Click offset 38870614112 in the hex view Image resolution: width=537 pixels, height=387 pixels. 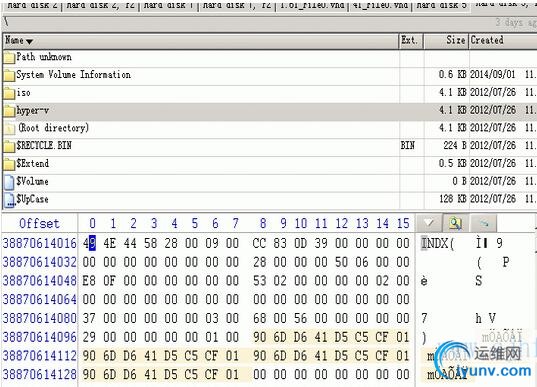pyautogui.click(x=40, y=356)
